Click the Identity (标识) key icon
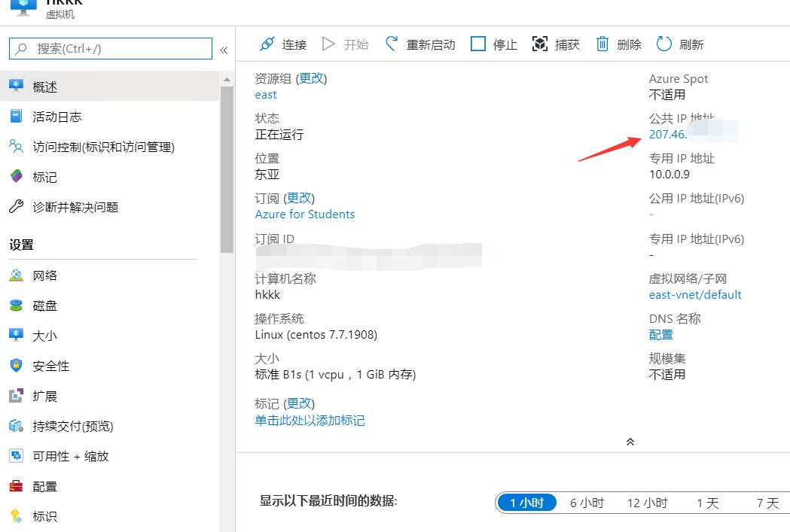 [x=16, y=516]
